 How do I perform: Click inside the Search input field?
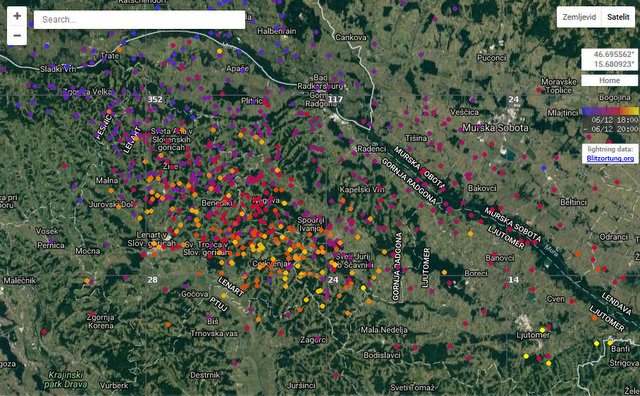pos(139,20)
